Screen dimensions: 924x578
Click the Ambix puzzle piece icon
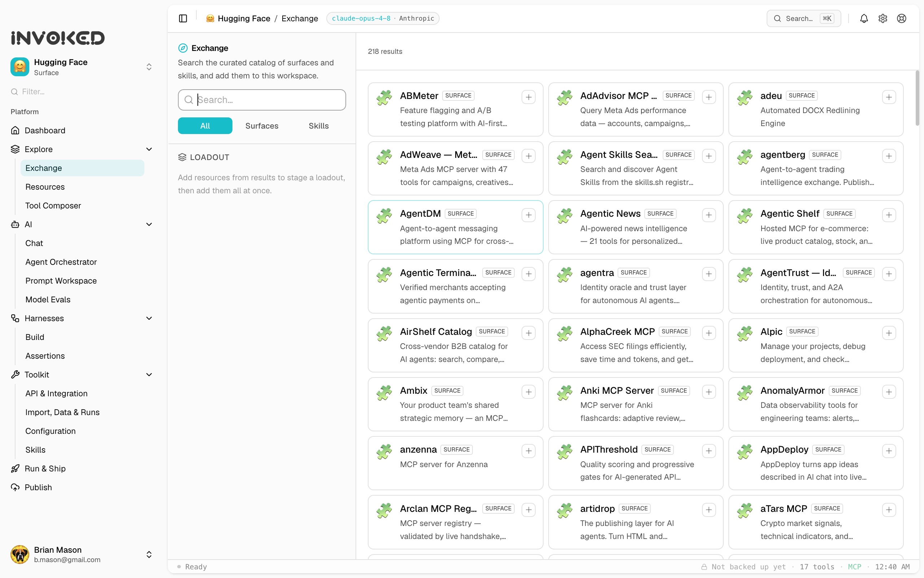384,393
